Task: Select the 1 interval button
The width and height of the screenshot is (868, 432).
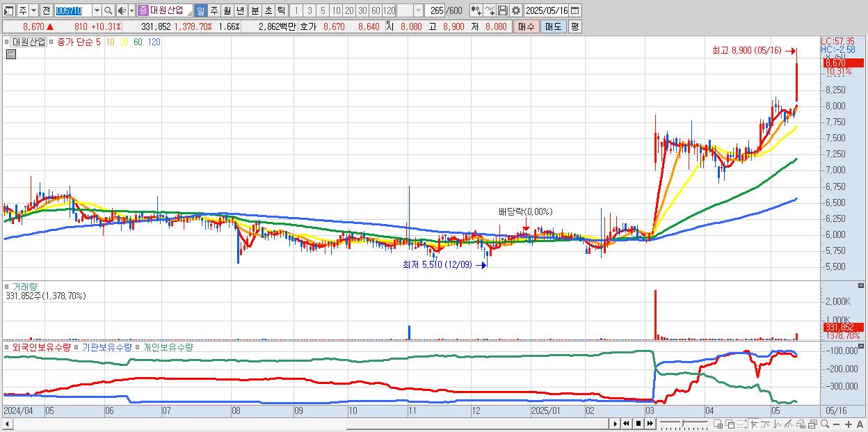Action: coord(296,10)
